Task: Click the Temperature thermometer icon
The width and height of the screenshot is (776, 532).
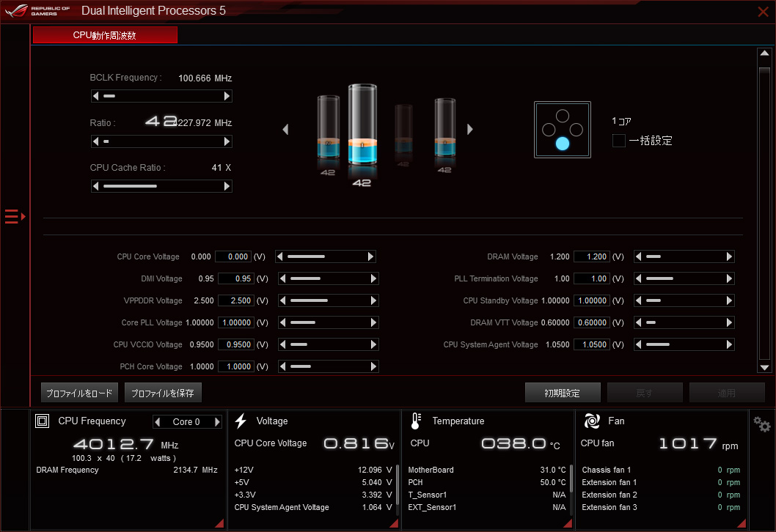Action: 416,421
